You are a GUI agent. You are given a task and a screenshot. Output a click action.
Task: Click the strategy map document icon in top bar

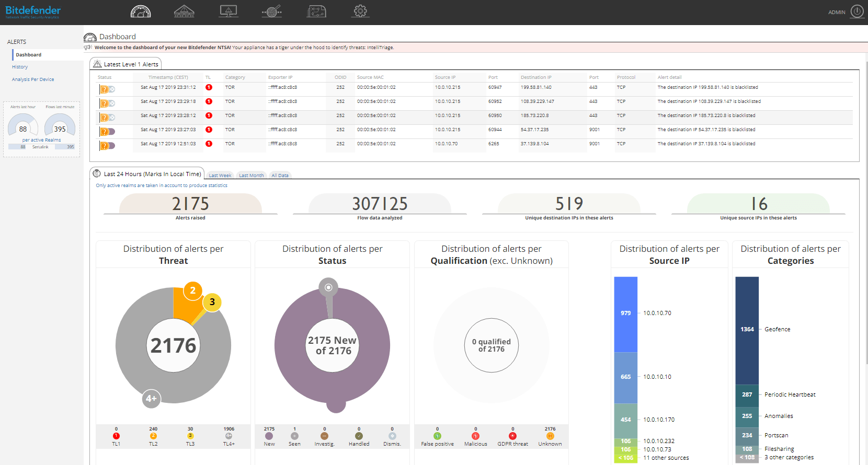click(x=317, y=11)
